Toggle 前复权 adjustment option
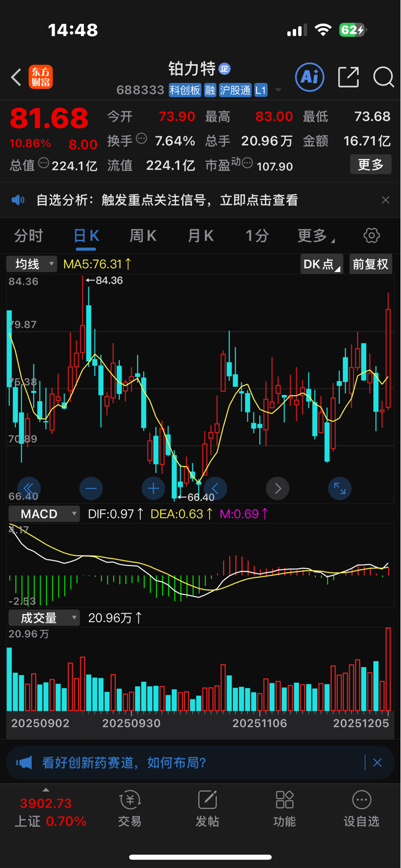The width and height of the screenshot is (401, 868). coord(370,264)
